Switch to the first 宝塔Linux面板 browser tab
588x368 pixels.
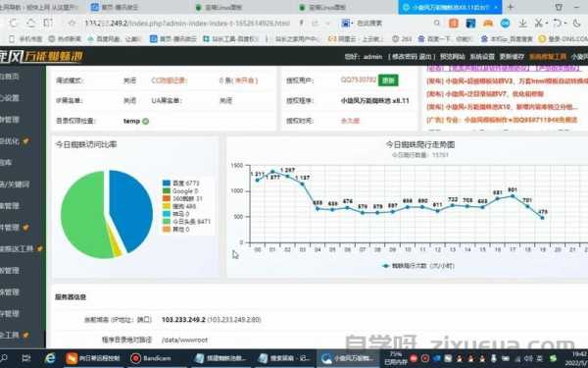tap(220, 7)
